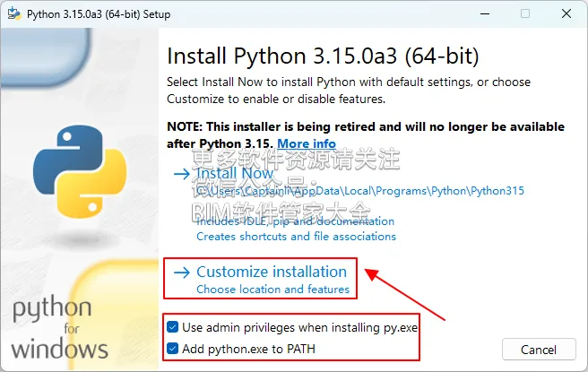Click the installer icon in the title bar
Viewport: 588px width, 372px height.
pos(14,13)
